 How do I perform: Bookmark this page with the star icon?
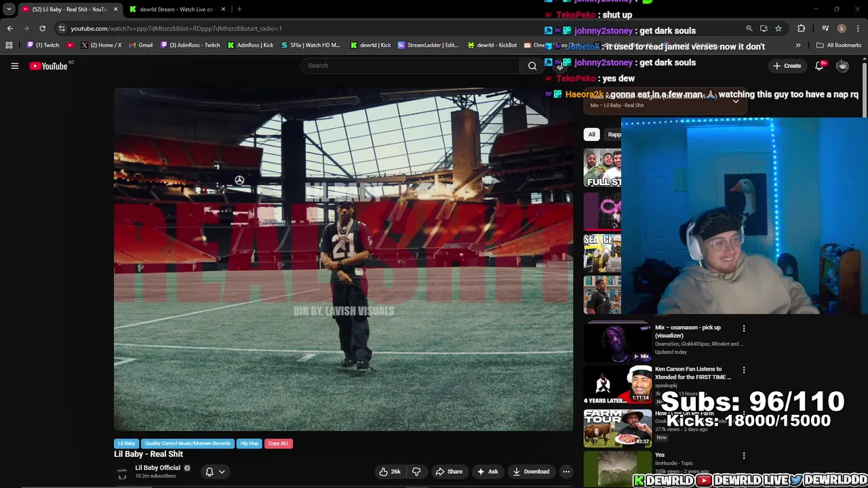tap(778, 28)
